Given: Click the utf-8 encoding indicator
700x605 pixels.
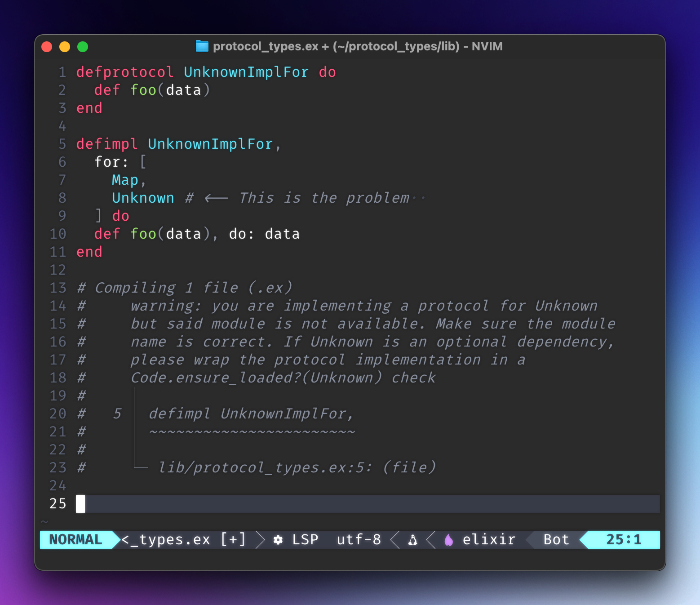Looking at the screenshot, I should pos(359,539).
